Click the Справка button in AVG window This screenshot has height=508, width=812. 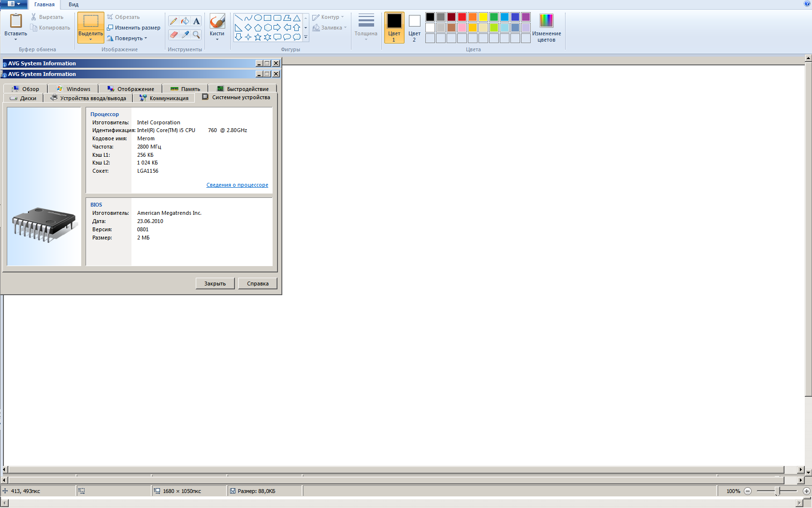pyautogui.click(x=258, y=284)
